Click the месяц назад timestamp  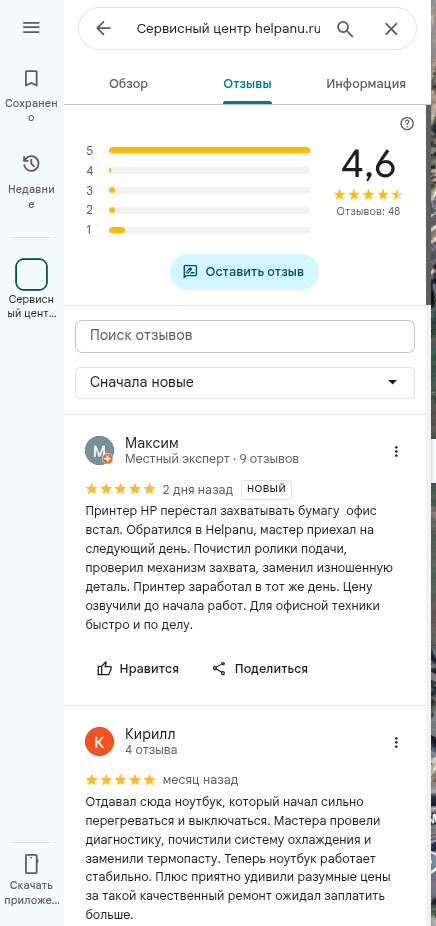click(200, 780)
